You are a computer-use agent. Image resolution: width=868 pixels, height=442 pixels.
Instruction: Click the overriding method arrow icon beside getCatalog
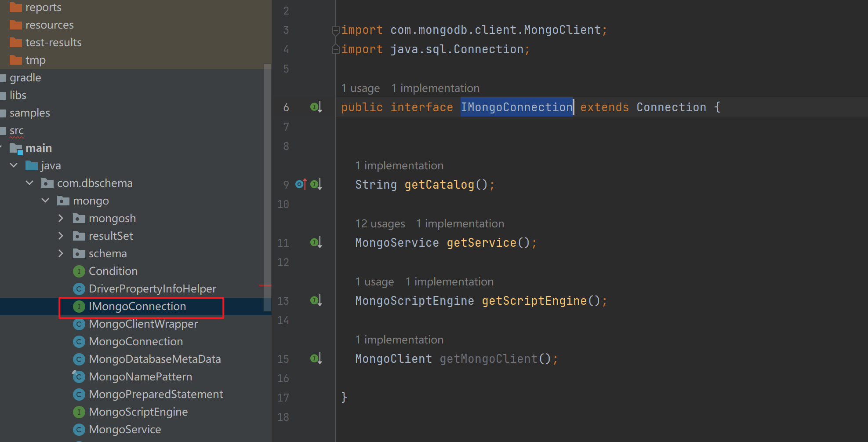click(301, 184)
